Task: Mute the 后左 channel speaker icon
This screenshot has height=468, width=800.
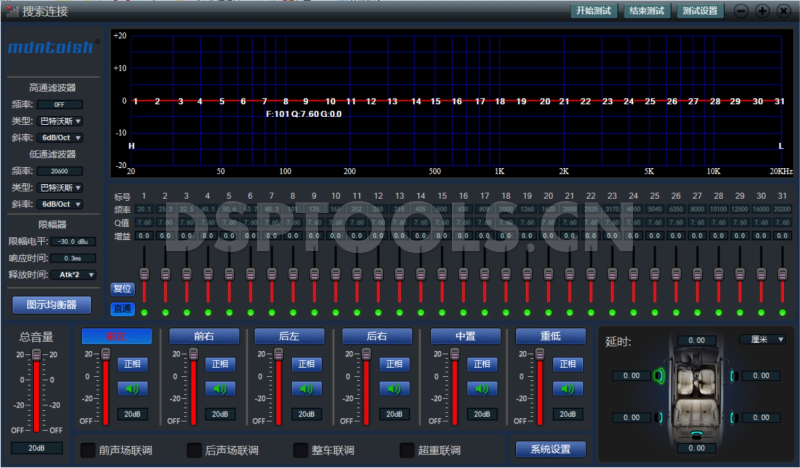Action: (306, 389)
